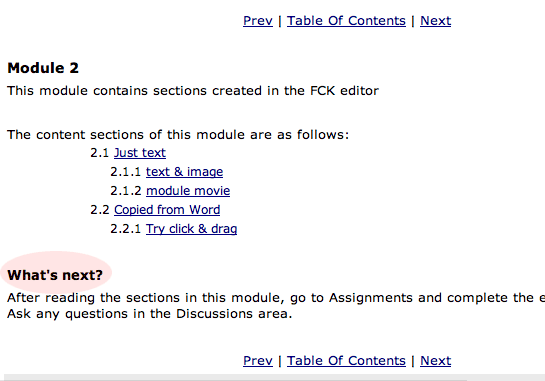Click the content sections intro sentence
The width and height of the screenshot is (545, 381).
[x=178, y=135]
